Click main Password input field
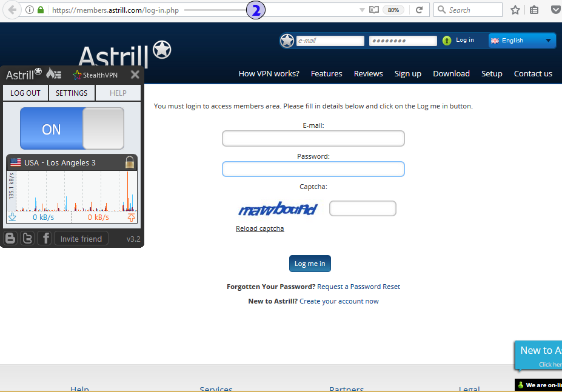Image resolution: width=562 pixels, height=392 pixels. pyautogui.click(x=313, y=169)
